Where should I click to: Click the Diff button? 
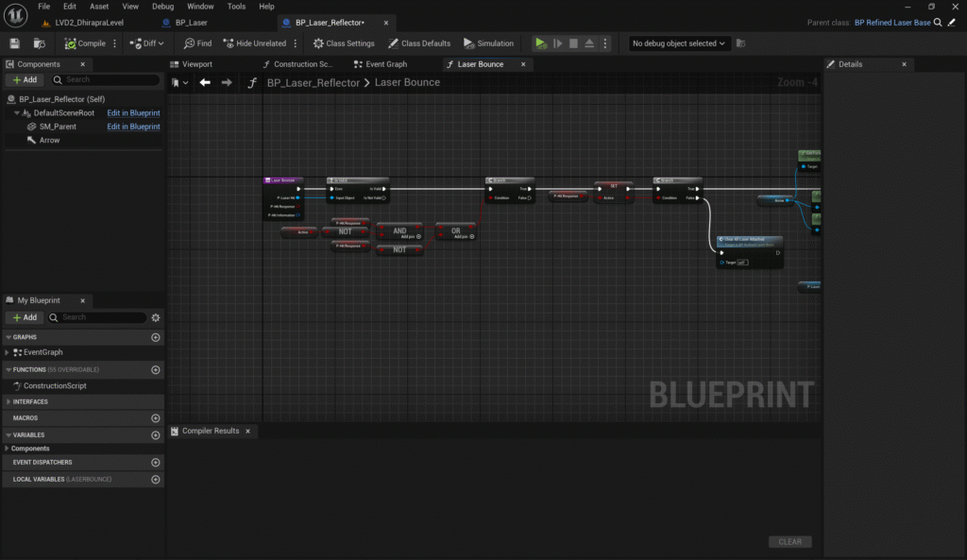pos(143,43)
